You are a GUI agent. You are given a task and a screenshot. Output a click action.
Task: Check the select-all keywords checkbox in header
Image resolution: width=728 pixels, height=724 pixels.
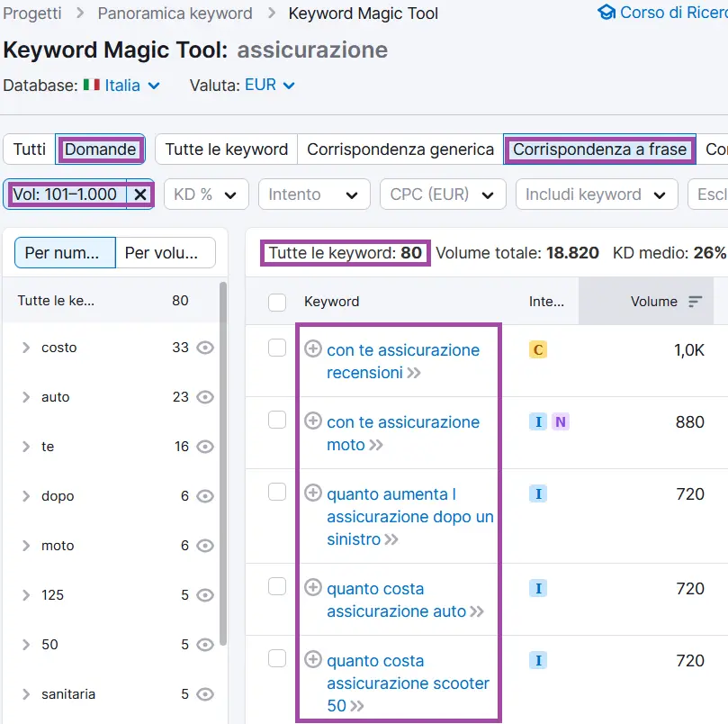[277, 302]
